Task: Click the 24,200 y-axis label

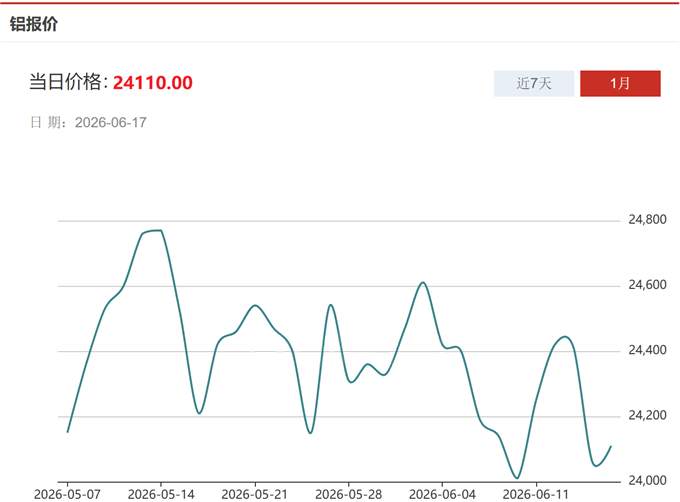Action: pos(647,415)
